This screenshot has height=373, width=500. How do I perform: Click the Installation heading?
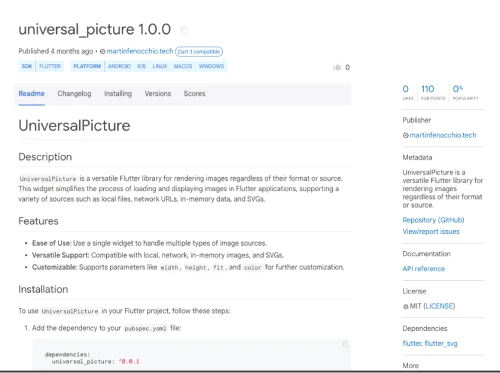pyautogui.click(x=43, y=289)
